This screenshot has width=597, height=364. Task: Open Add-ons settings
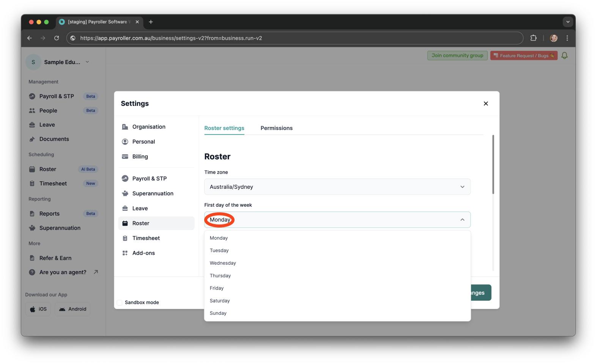(x=156, y=253)
